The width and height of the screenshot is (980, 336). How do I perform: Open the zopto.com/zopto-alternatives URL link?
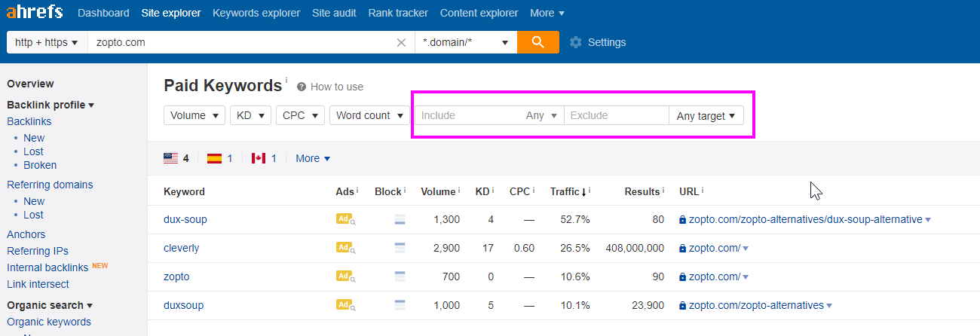click(756, 305)
